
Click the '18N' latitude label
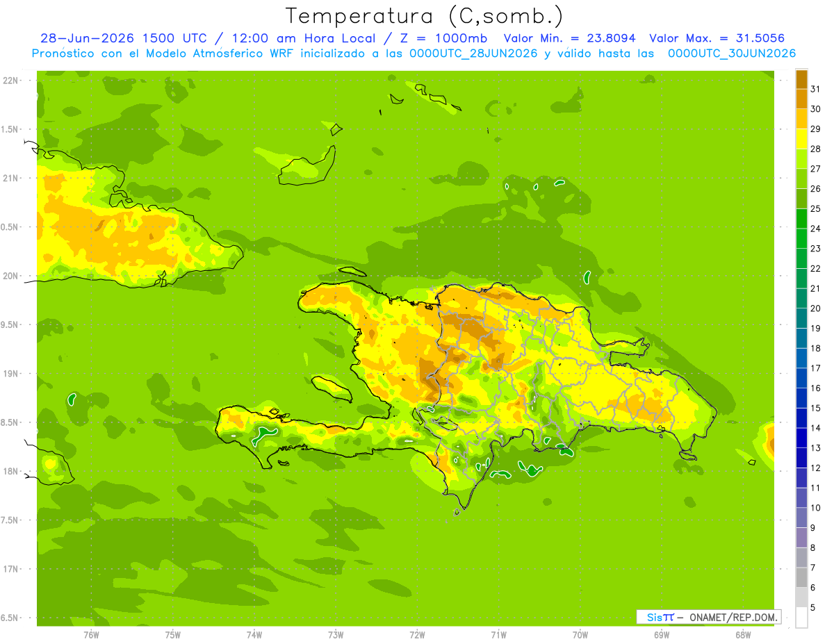[x=10, y=471]
